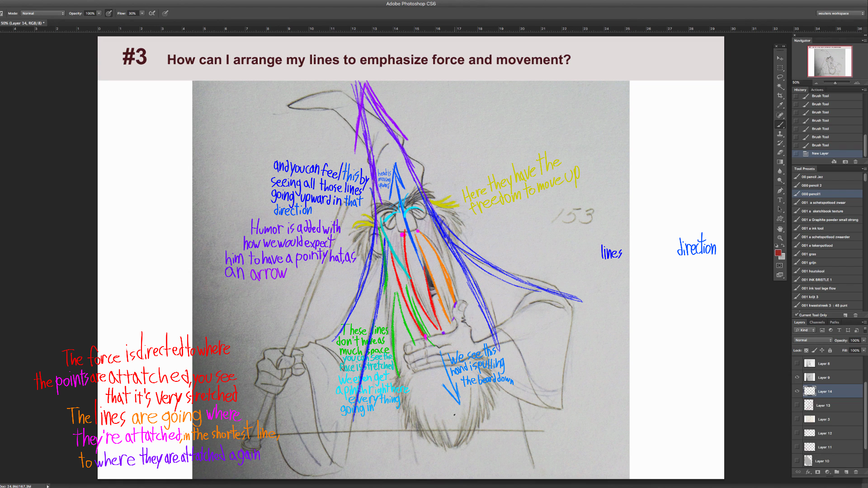The height and width of the screenshot is (488, 868).
Task: Select the 001 houtskool brush preset
Action: (827, 271)
